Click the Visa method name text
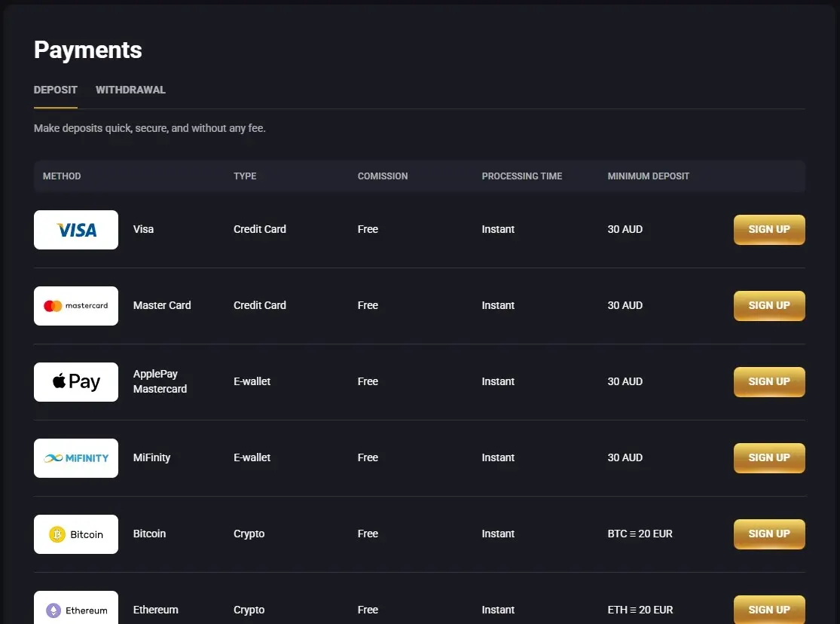Viewport: 840px width, 624px height. pyautogui.click(x=144, y=229)
